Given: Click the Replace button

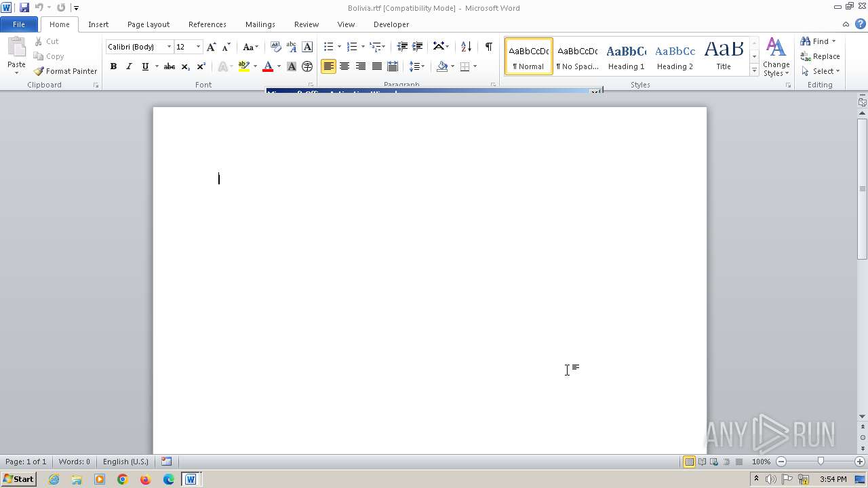Looking at the screenshot, I should click(820, 56).
